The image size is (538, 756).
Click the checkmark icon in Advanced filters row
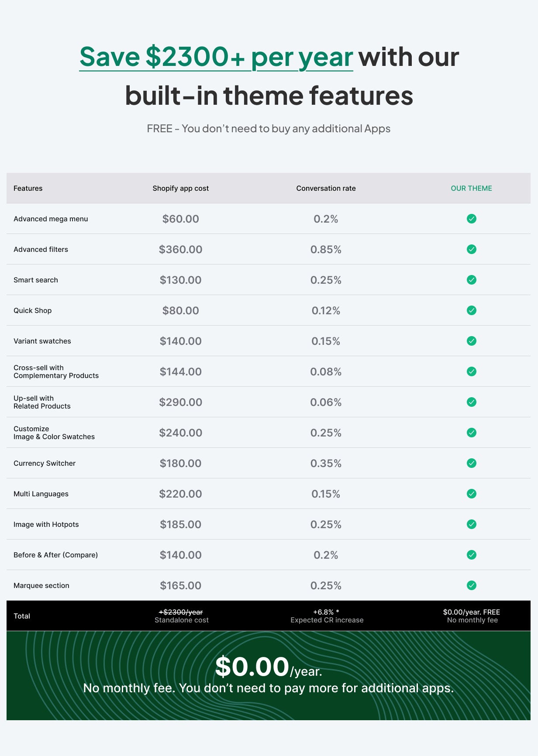pos(471,249)
